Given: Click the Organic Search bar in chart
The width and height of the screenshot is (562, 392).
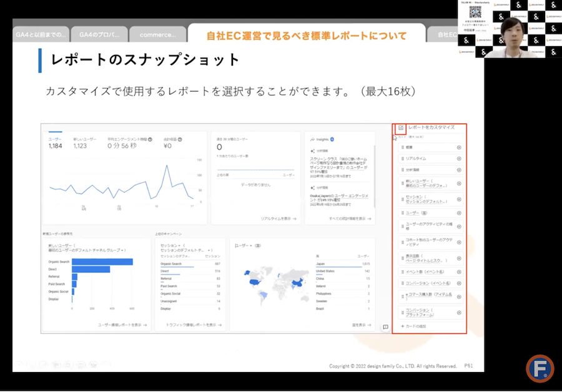Looking at the screenshot, I should 102,262.
